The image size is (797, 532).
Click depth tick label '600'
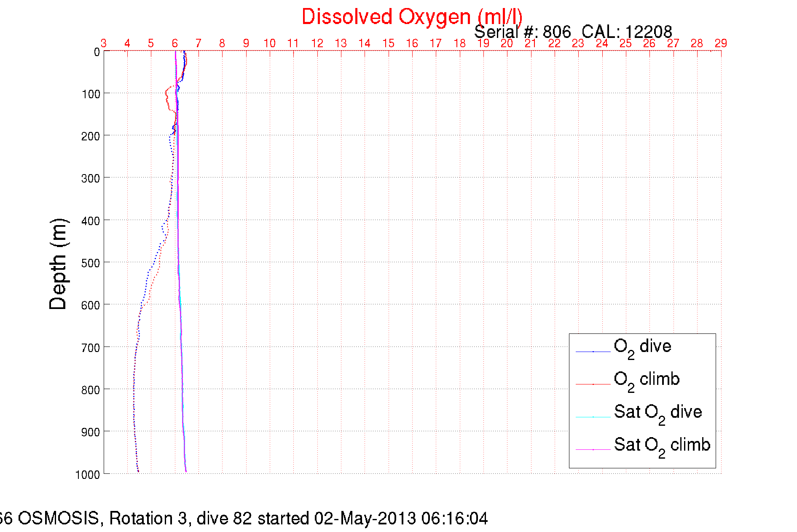(x=91, y=305)
